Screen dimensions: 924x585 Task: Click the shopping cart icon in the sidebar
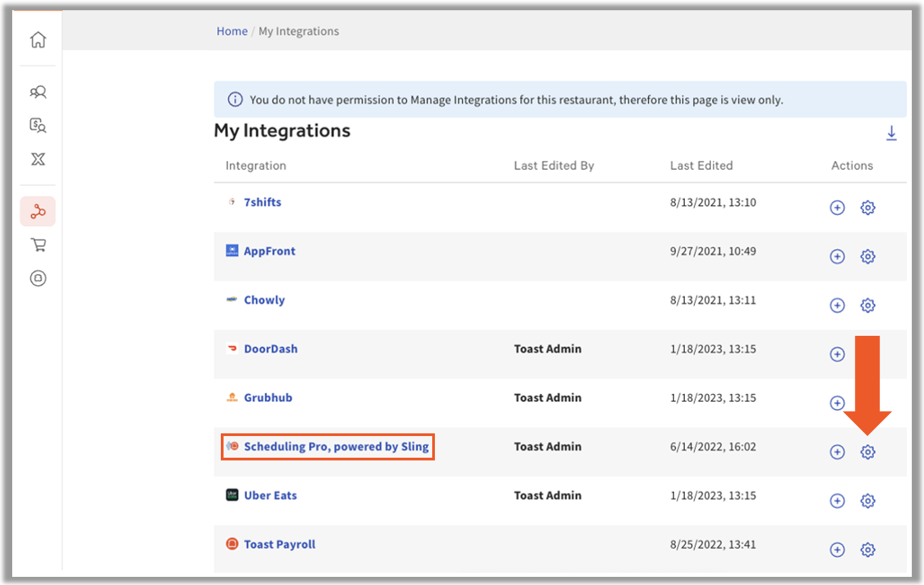click(38, 245)
